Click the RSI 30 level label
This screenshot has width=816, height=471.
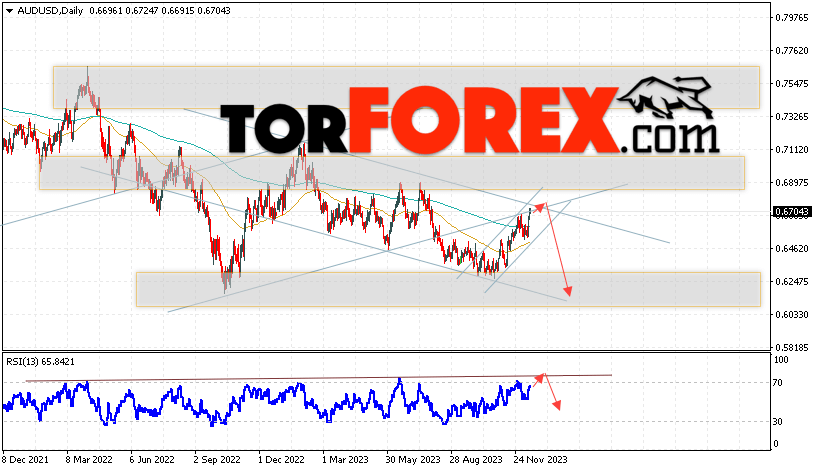click(x=777, y=422)
